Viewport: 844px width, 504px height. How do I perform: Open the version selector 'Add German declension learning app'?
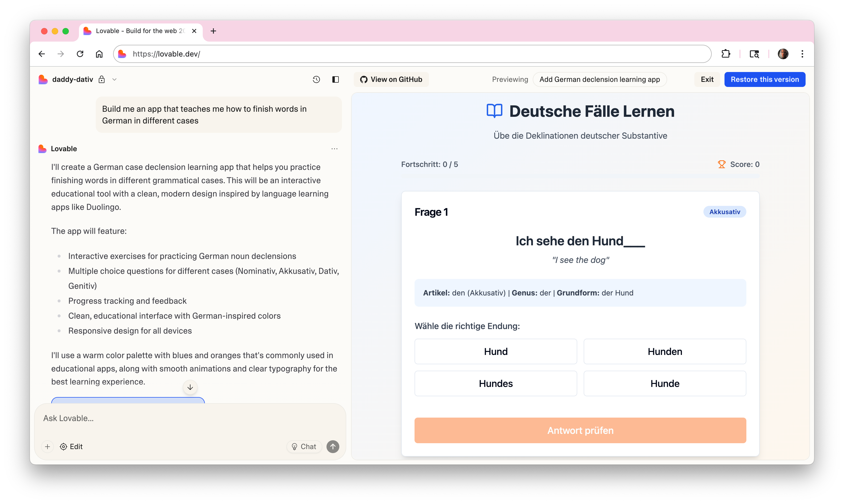[599, 79]
